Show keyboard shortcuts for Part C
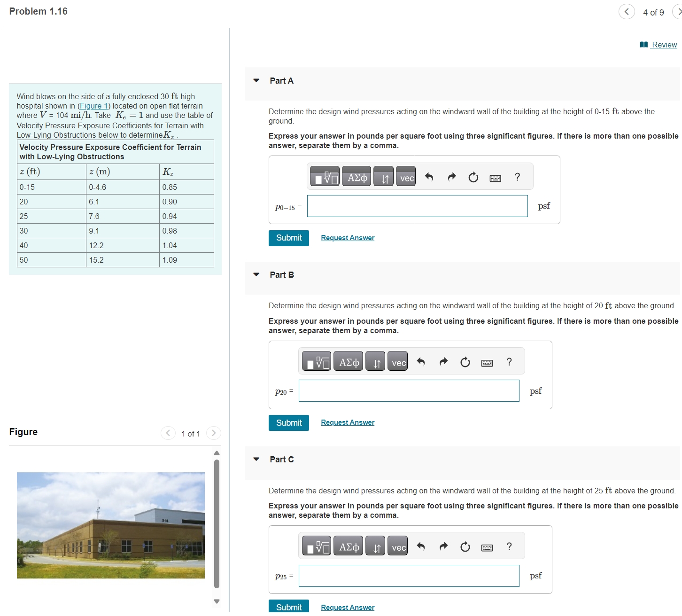This screenshot has width=682, height=616. pyautogui.click(x=487, y=547)
